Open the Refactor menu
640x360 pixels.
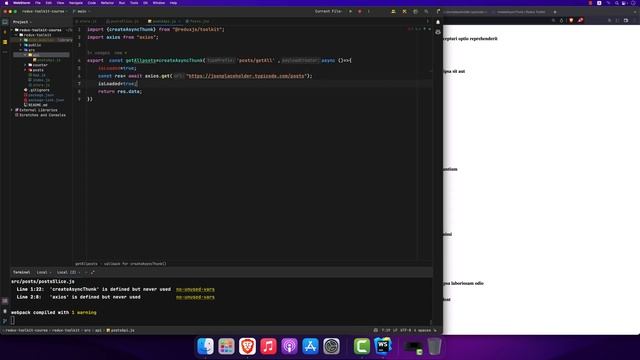[107, 3]
